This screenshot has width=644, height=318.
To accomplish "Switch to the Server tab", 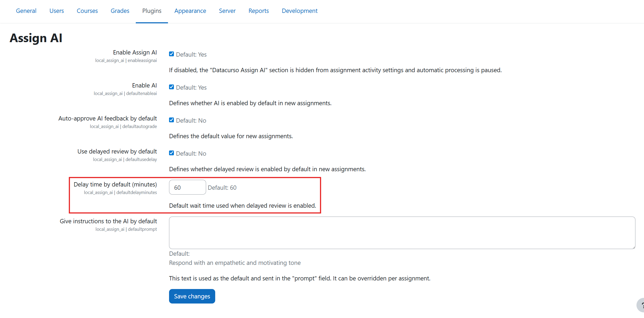I will pyautogui.click(x=227, y=11).
